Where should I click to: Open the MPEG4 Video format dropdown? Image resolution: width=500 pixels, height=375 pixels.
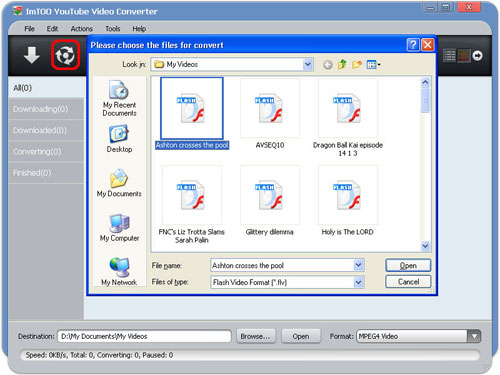(x=474, y=336)
